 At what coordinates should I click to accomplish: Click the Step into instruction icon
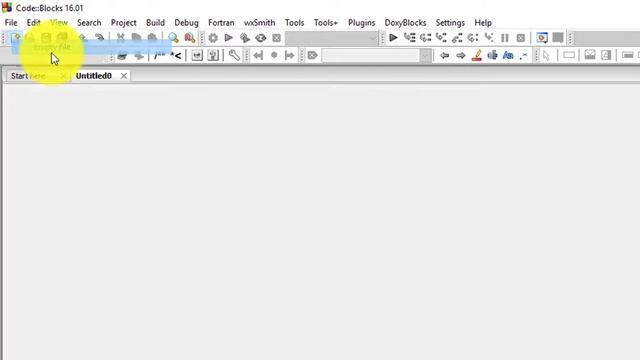pyautogui.click(x=489, y=38)
